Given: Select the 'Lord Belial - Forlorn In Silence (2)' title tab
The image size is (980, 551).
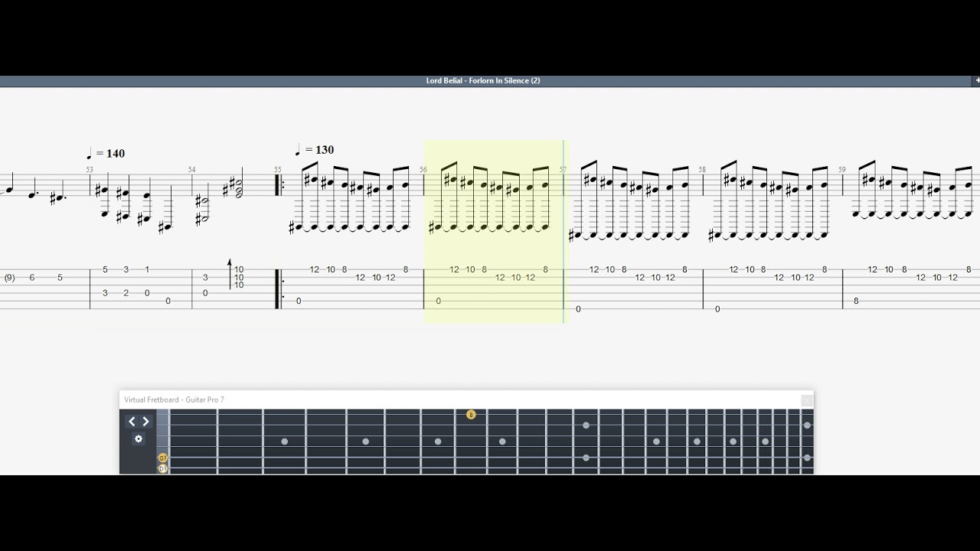Looking at the screenshot, I should click(483, 80).
